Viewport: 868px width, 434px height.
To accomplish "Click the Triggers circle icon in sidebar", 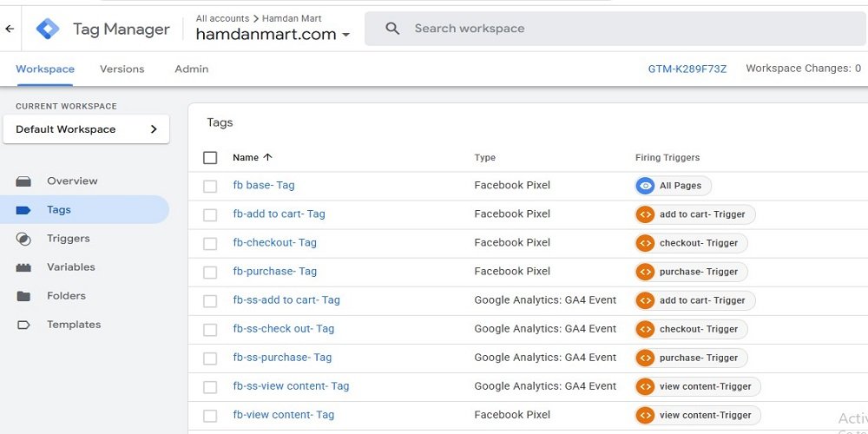I will point(23,239).
